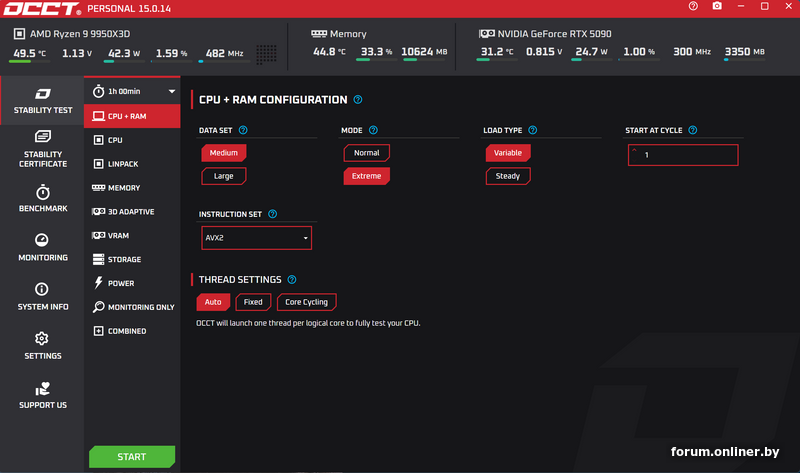Select the CPU + RAM test
800x473 pixels.
click(132, 116)
